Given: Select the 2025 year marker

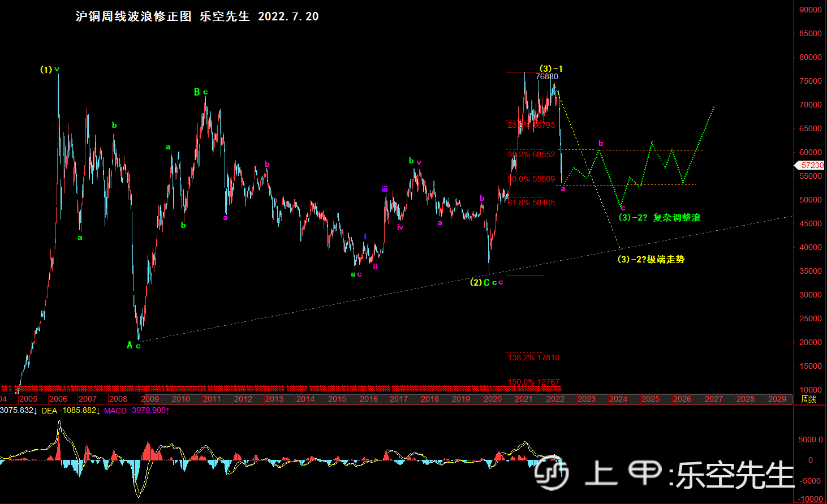Looking at the screenshot, I should coord(651,399).
